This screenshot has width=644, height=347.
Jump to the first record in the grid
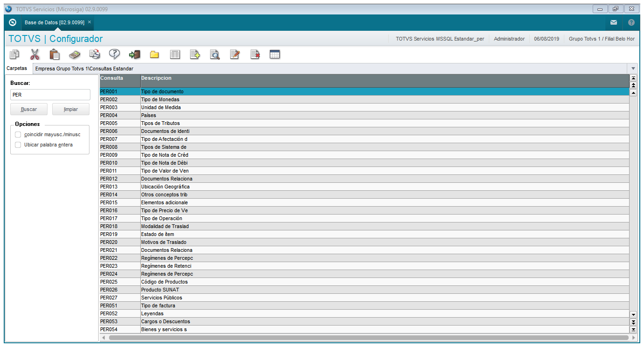[x=633, y=77]
